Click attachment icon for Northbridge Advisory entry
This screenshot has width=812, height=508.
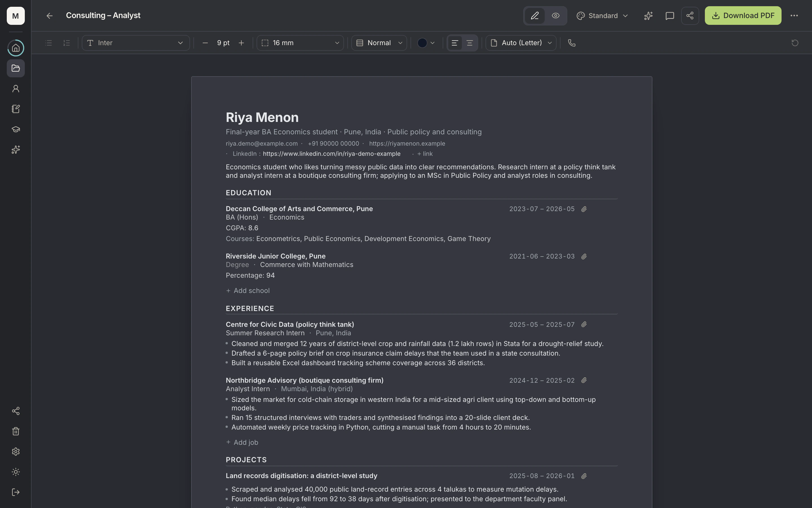pos(584,380)
